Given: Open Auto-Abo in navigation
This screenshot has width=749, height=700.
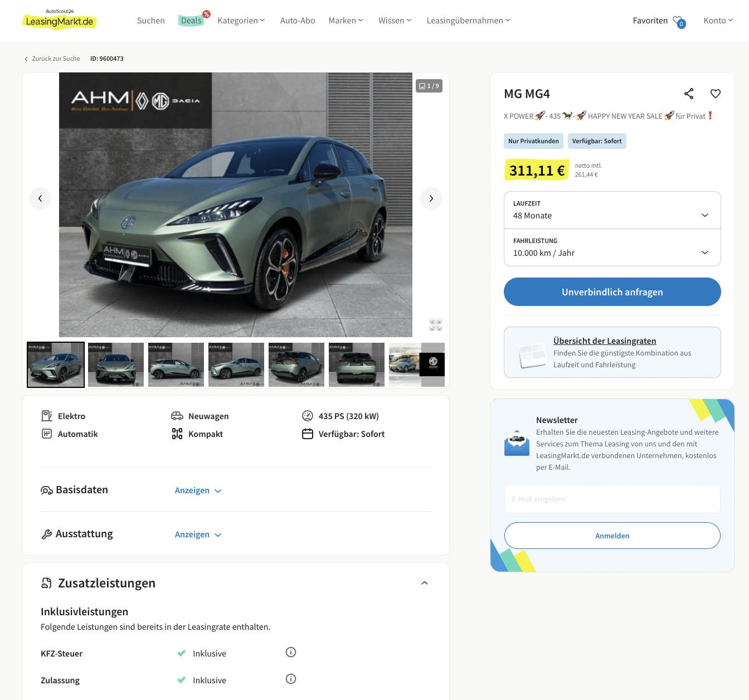Looking at the screenshot, I should click(298, 21).
